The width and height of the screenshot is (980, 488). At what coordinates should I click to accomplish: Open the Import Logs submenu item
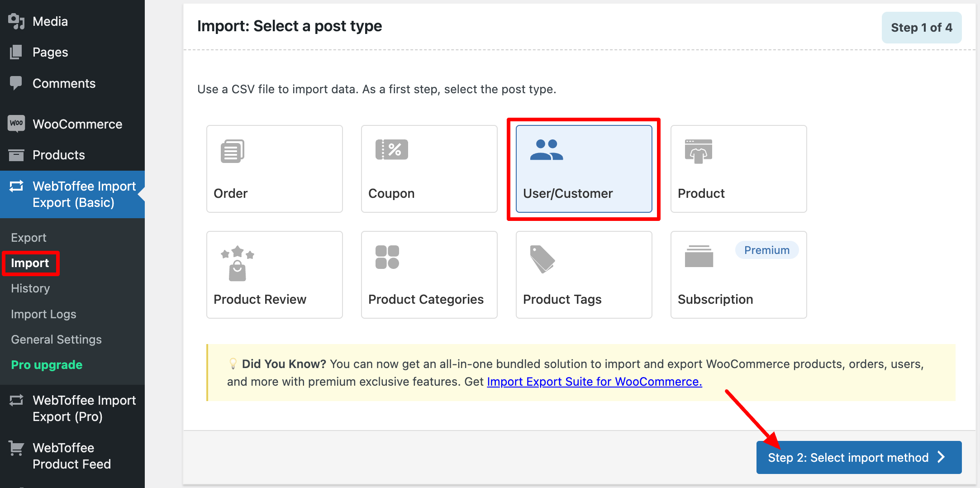coord(43,314)
